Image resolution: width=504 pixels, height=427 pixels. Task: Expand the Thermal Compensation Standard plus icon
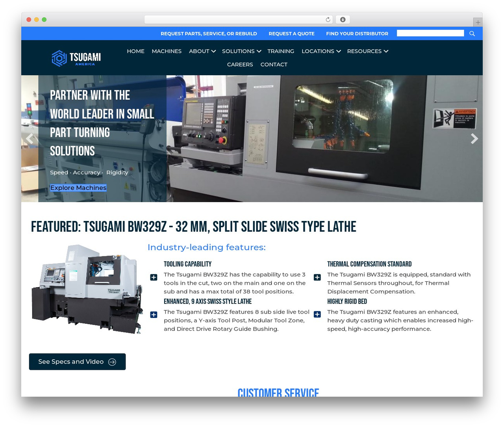317,277
